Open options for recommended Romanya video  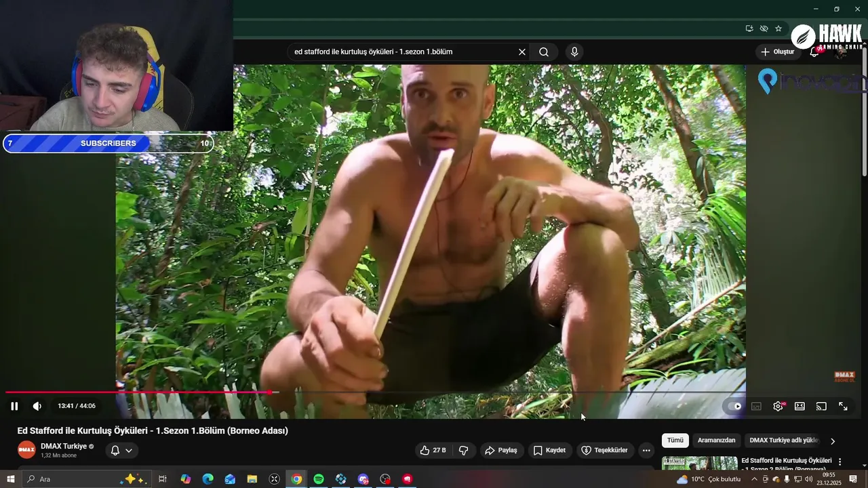(840, 462)
